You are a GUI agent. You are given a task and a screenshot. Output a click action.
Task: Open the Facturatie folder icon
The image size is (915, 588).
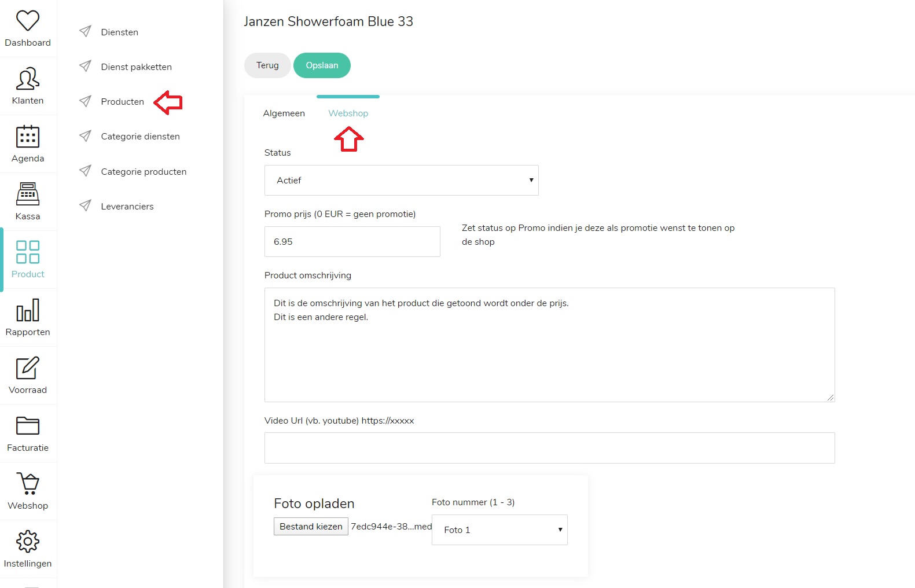[28, 425]
